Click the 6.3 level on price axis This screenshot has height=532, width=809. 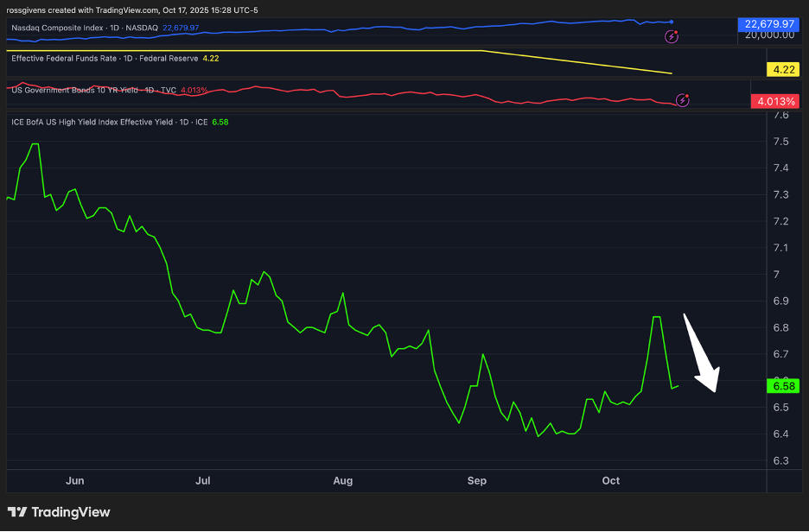(780, 460)
